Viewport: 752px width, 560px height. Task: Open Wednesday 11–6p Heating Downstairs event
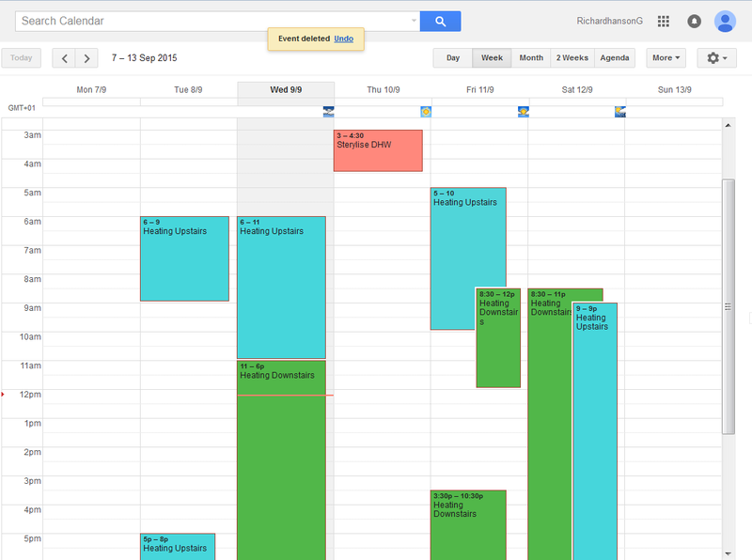(281, 460)
